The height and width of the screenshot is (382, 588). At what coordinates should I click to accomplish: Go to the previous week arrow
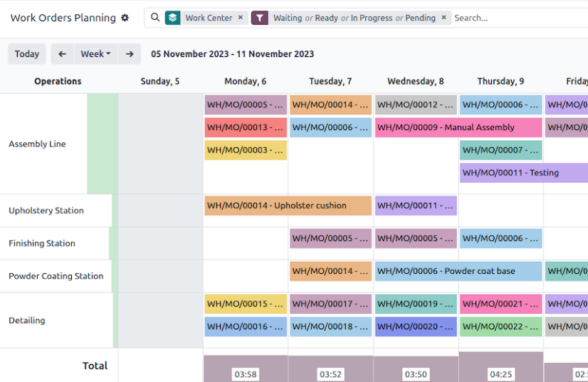[62, 54]
